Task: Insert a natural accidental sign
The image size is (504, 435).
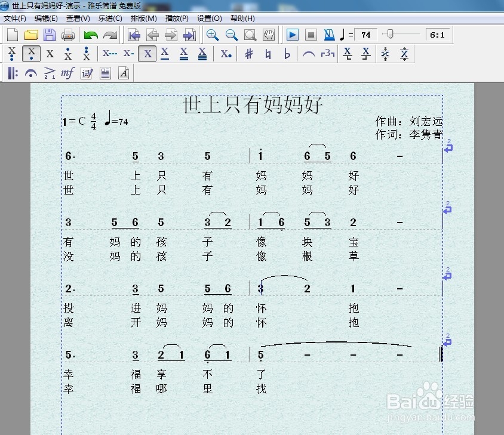Action: pos(268,54)
